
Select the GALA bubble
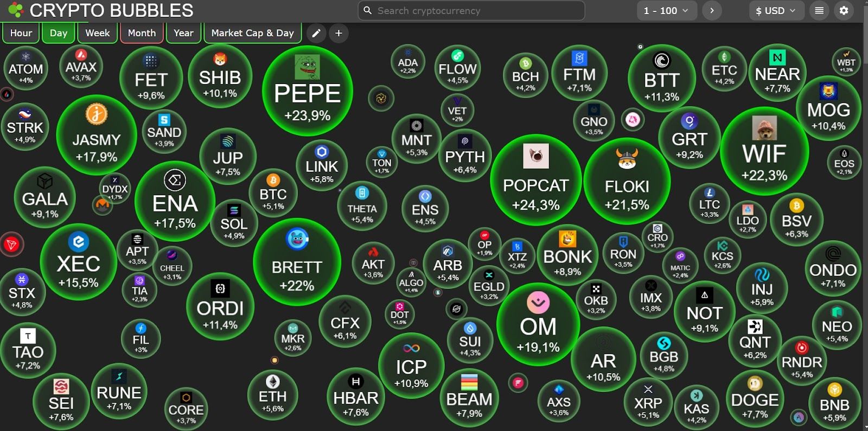pyautogui.click(x=45, y=197)
